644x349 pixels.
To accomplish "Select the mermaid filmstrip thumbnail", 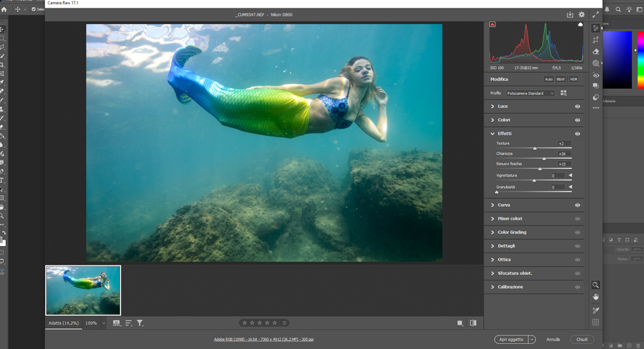I will (x=83, y=290).
